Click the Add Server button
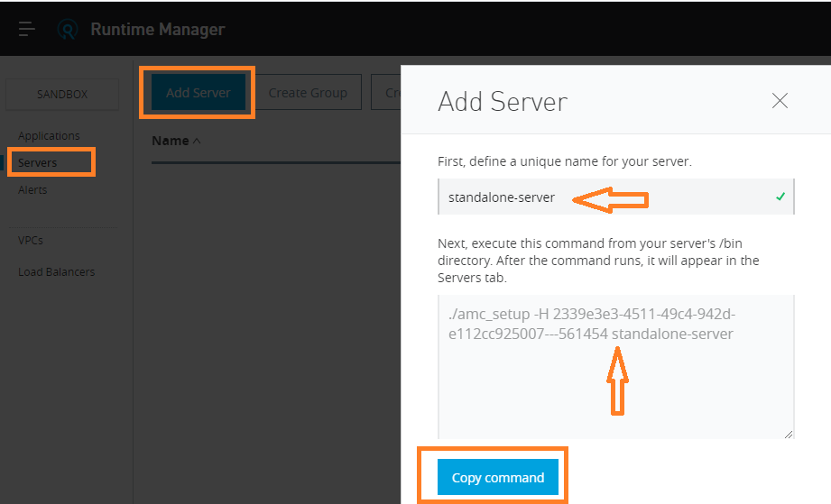This screenshot has width=831, height=504. 199,93
